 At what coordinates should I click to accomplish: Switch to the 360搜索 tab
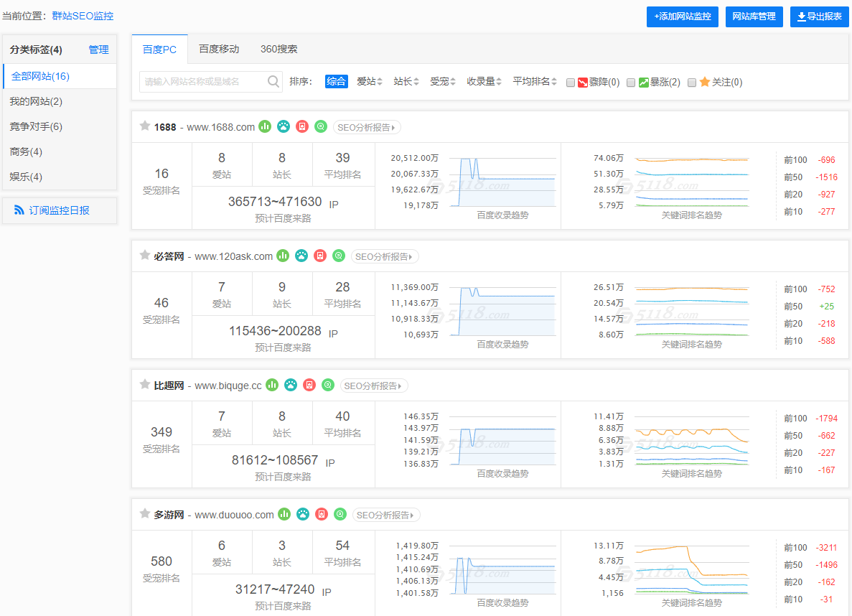click(x=278, y=49)
